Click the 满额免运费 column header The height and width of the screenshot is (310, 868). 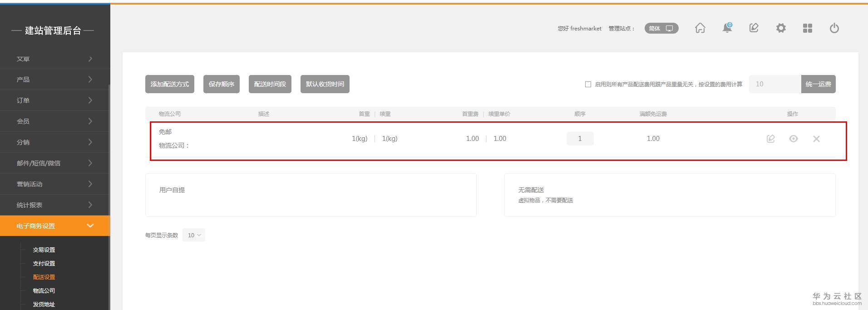(653, 114)
